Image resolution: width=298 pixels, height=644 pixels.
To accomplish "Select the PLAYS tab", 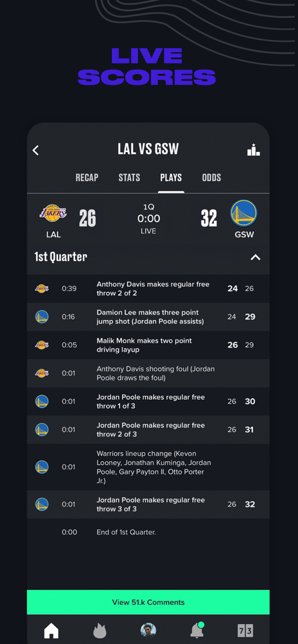I will pos(171,178).
